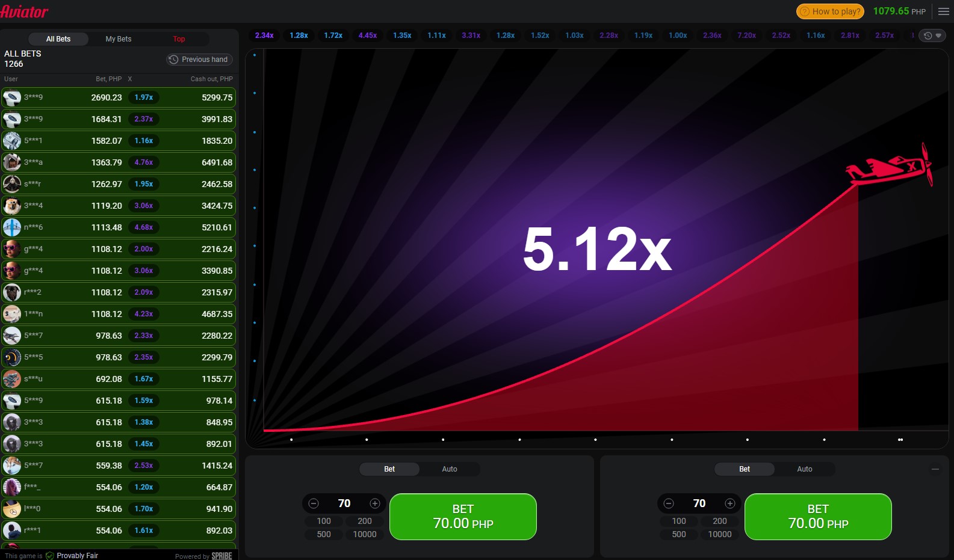
Task: Open the hamburger menu in the header
Action: (x=943, y=11)
